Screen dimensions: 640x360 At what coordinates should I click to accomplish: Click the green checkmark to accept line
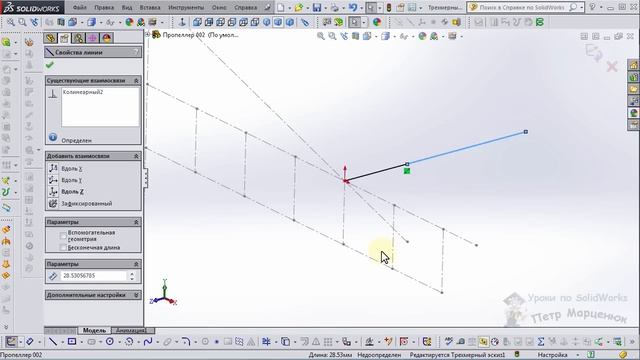50,65
